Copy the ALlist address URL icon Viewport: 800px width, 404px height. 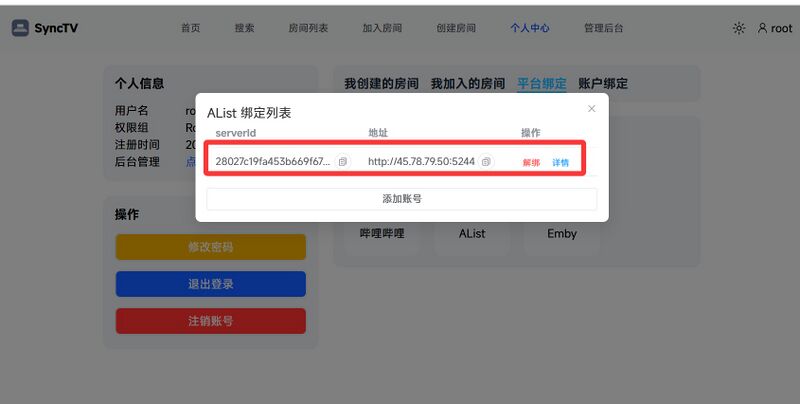click(486, 162)
